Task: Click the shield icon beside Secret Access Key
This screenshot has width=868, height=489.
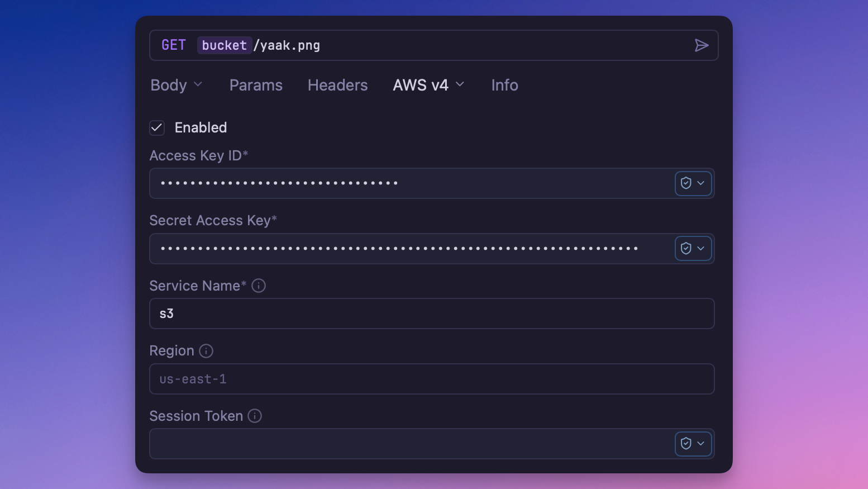Action: click(686, 248)
